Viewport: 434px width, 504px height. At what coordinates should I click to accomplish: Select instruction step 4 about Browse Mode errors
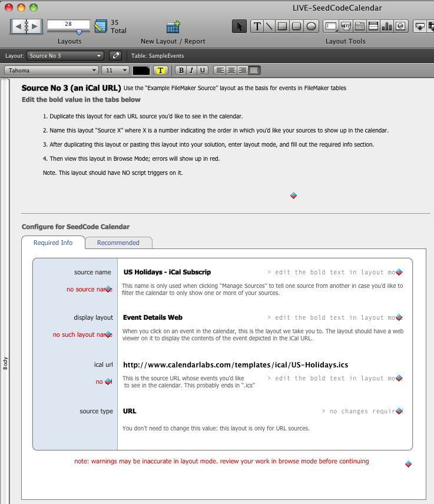tap(131, 159)
